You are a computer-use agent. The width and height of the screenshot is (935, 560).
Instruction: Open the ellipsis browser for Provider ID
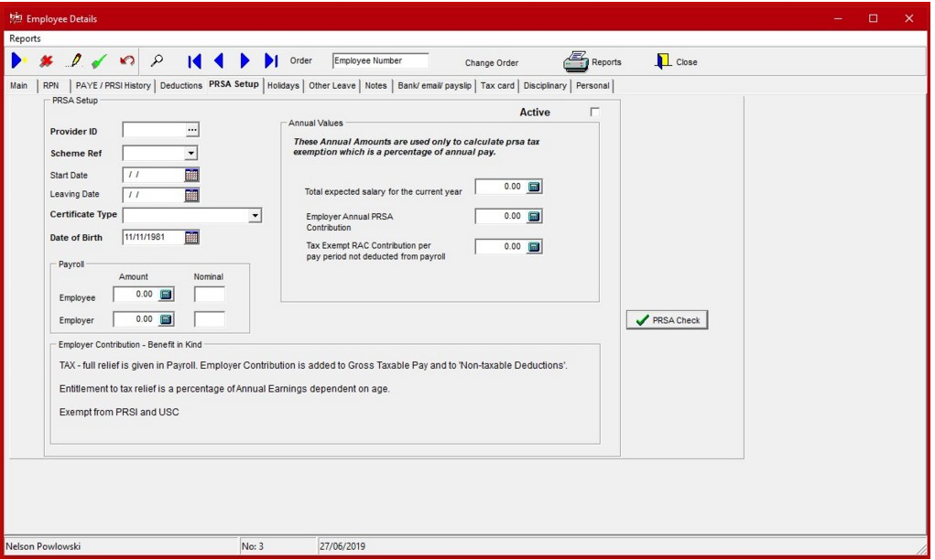click(x=191, y=129)
